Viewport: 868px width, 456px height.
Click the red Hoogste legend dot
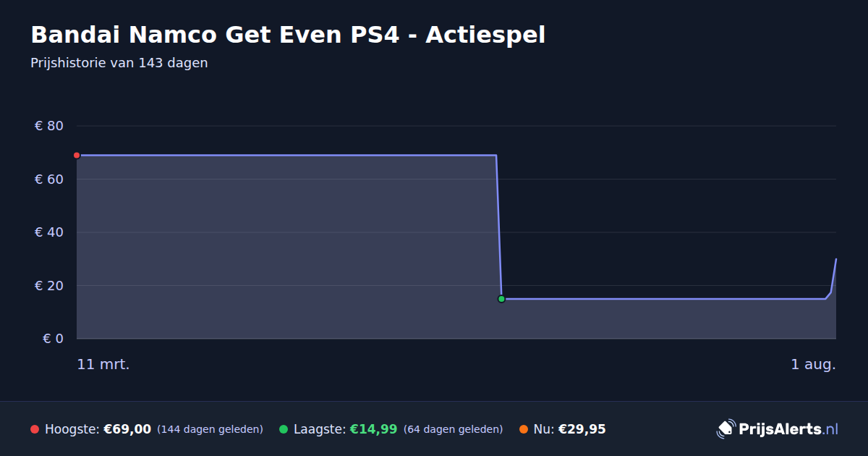coord(35,429)
